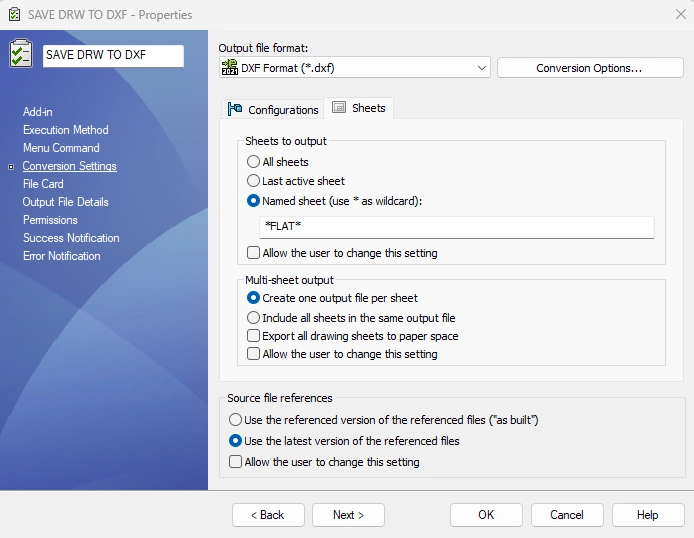
Task: Go to File Card page
Action: (43, 184)
